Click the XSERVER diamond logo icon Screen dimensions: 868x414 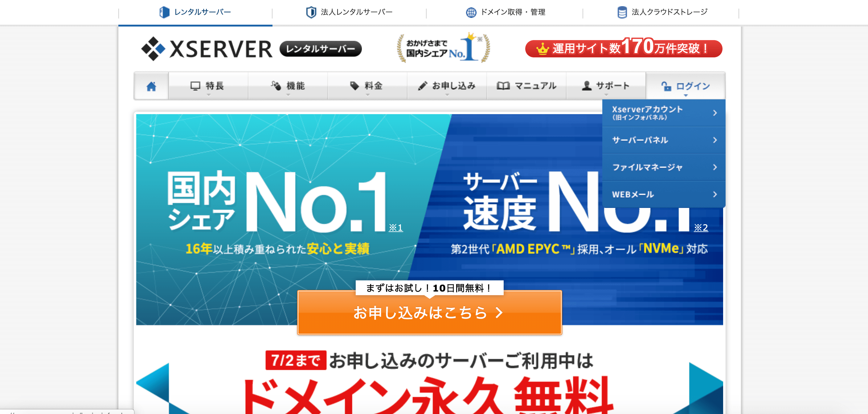(153, 48)
